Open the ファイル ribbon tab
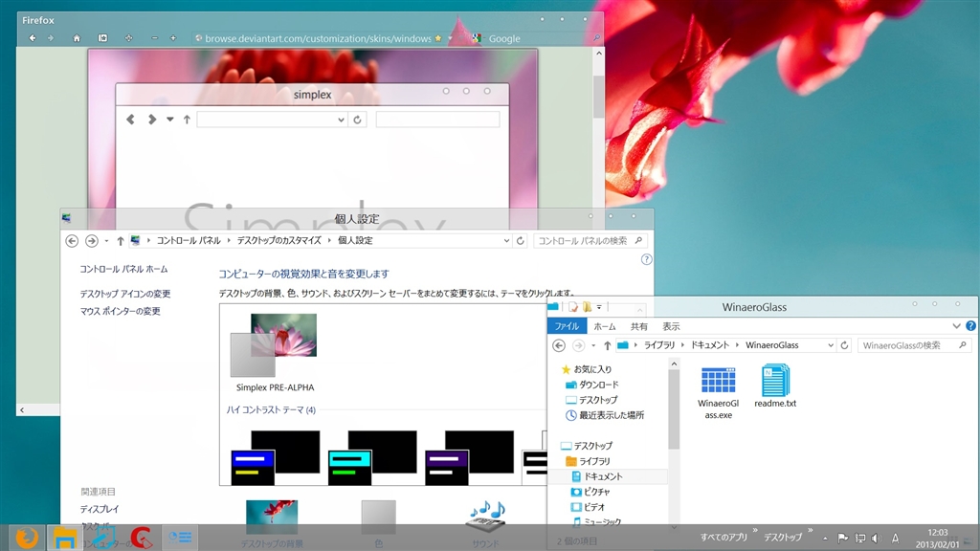 point(567,326)
